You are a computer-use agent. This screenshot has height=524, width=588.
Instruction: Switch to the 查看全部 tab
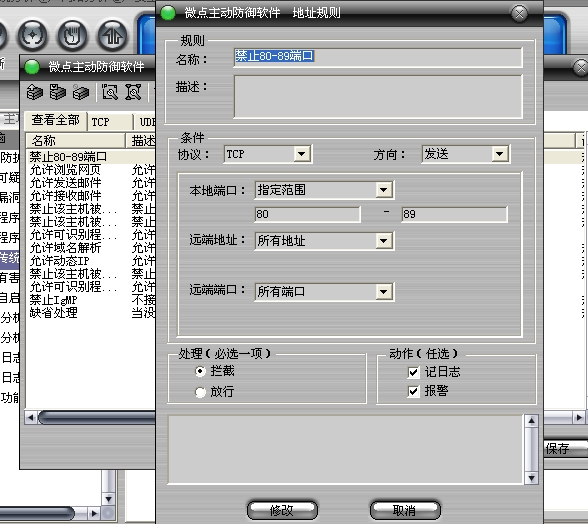[56, 121]
